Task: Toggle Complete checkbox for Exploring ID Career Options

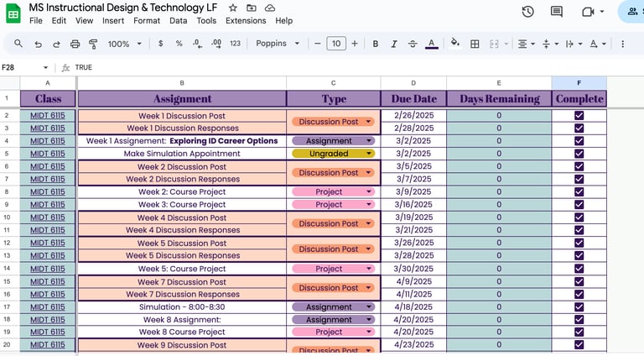Action: pos(579,141)
